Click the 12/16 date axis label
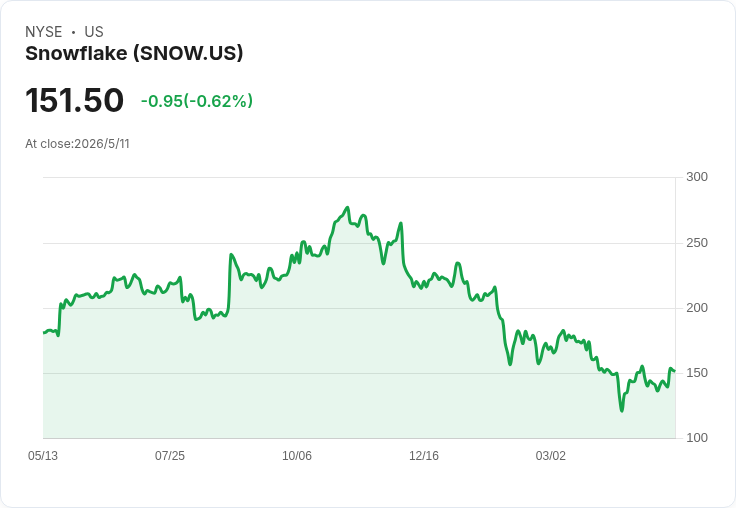Viewport: 736px width, 508px height. pyautogui.click(x=424, y=456)
